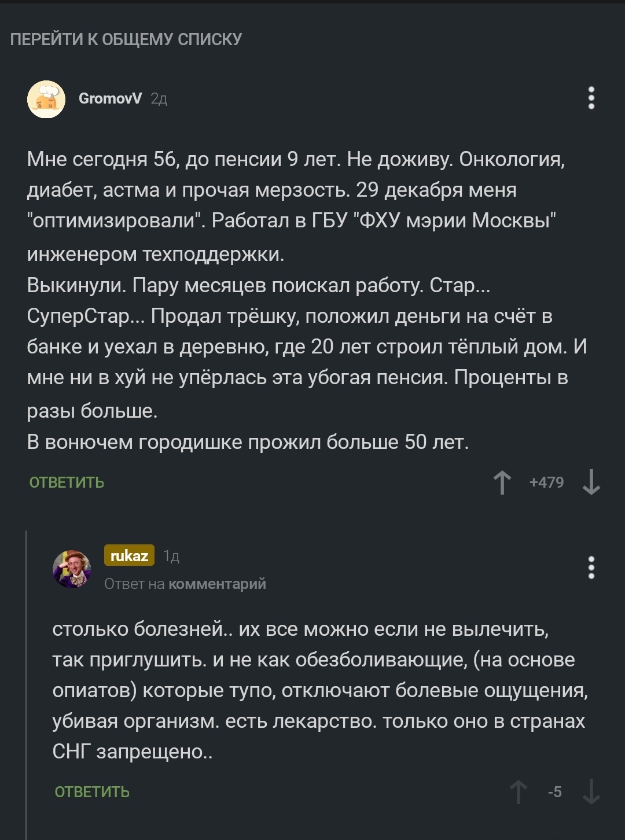Open rukaz's avatar picture
The width and height of the screenshot is (625, 840).
tap(72, 569)
